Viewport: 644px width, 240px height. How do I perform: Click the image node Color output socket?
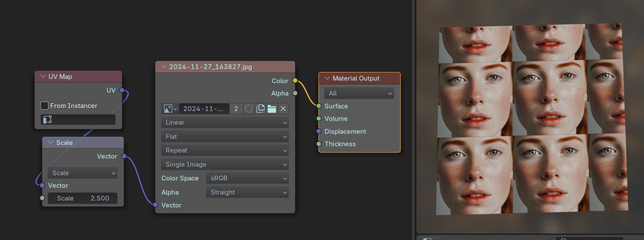click(x=295, y=81)
